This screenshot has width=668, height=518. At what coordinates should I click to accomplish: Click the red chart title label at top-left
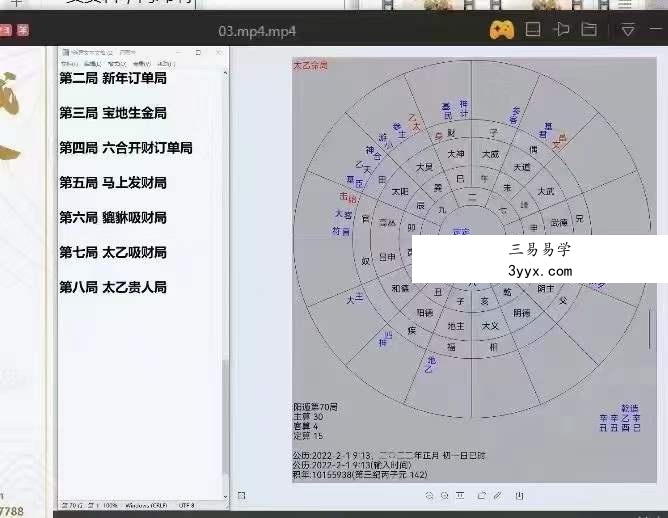point(311,66)
